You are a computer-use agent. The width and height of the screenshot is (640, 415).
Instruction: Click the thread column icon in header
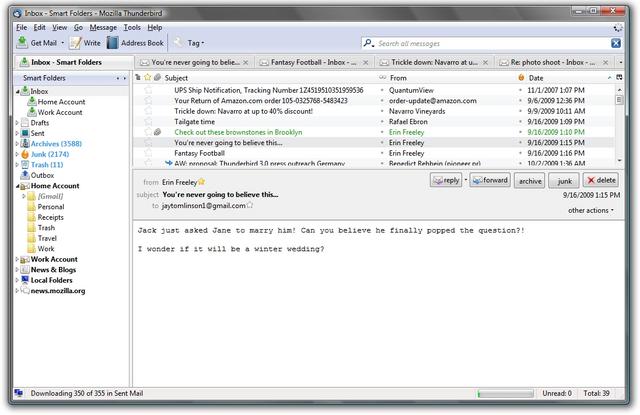[138, 78]
